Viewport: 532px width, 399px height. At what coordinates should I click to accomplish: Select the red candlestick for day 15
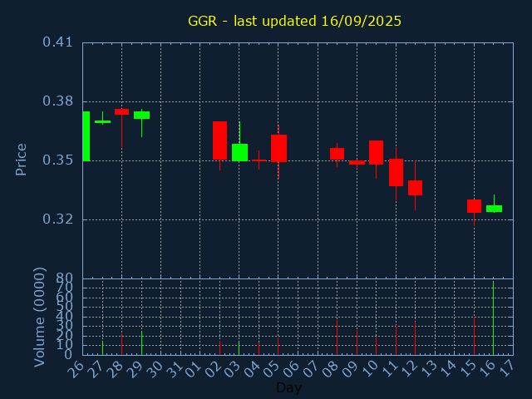coord(474,206)
